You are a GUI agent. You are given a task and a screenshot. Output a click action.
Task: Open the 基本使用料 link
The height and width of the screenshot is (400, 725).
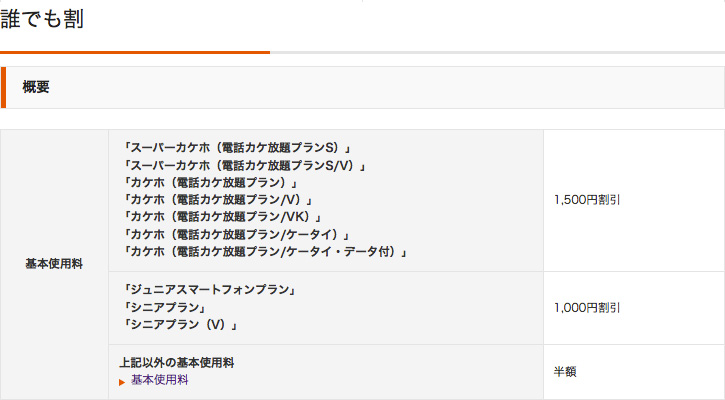point(159,381)
